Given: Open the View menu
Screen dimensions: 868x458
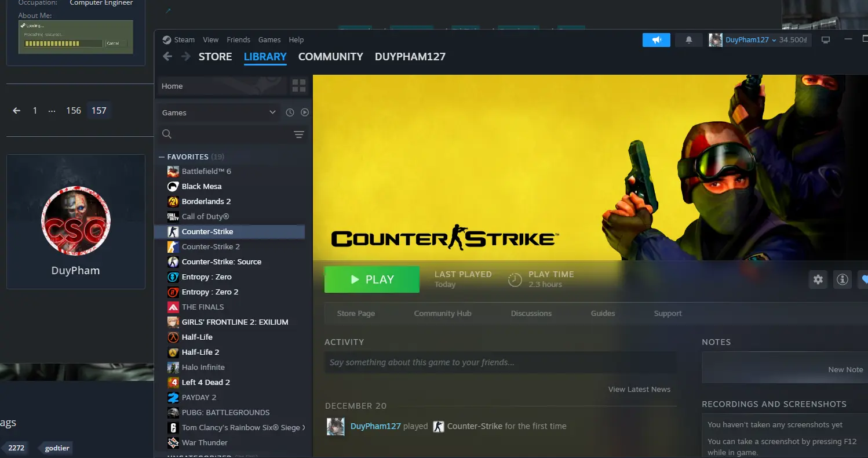Looking at the screenshot, I should click(210, 40).
